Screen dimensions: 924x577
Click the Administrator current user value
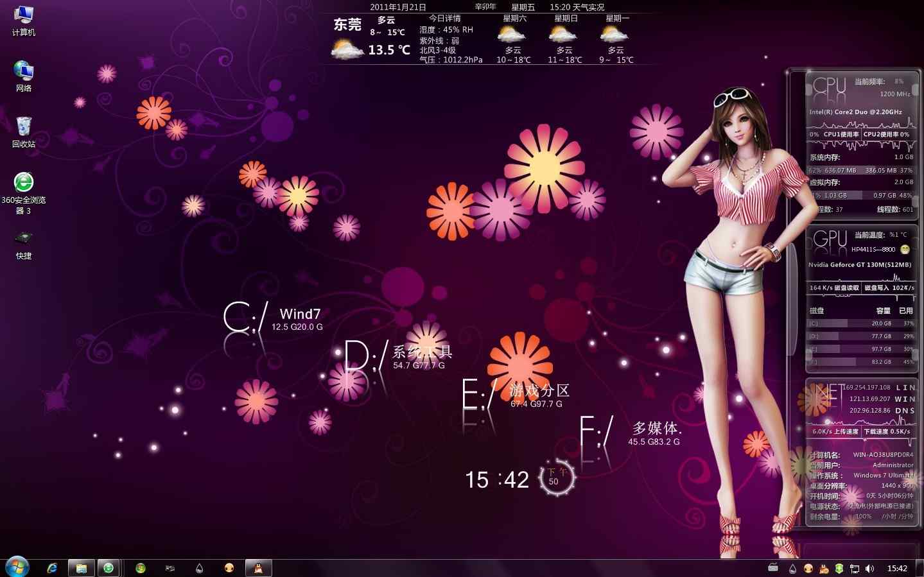(893, 465)
